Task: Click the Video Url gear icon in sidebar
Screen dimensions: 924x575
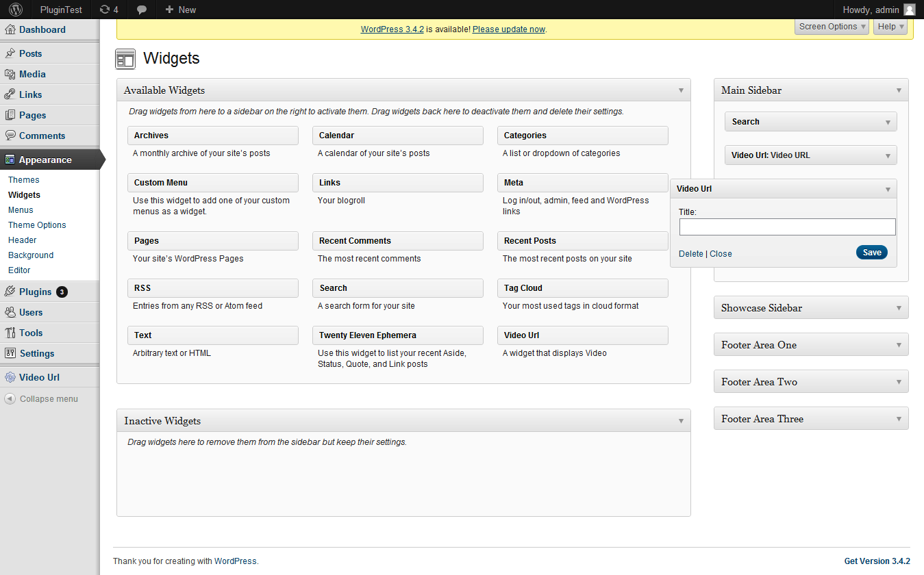Action: click(x=10, y=377)
